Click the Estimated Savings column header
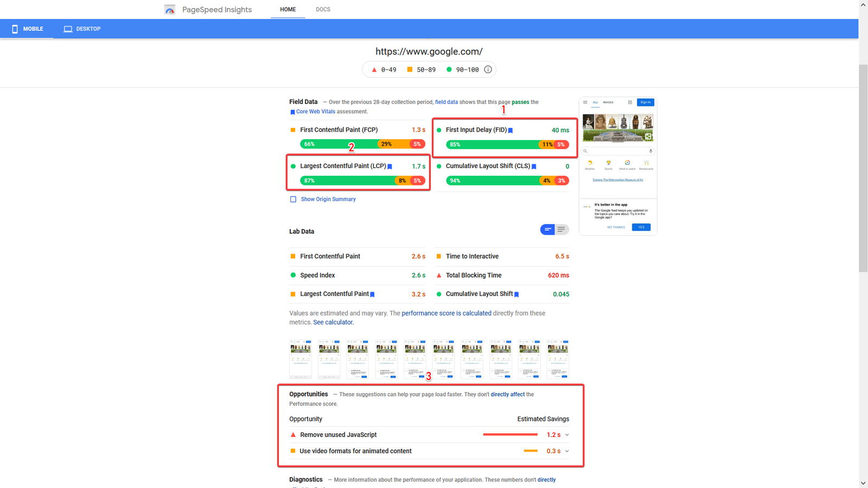868x488 pixels. tap(543, 419)
